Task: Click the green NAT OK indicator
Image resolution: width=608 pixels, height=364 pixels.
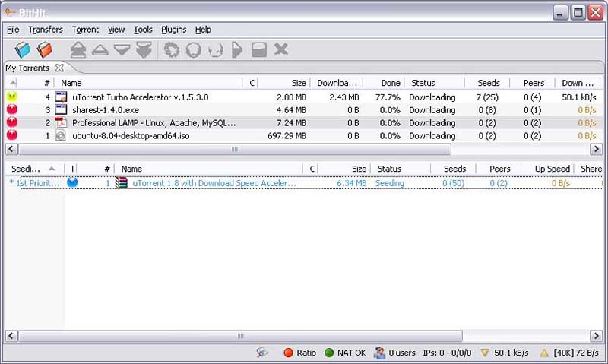Action: (x=344, y=353)
